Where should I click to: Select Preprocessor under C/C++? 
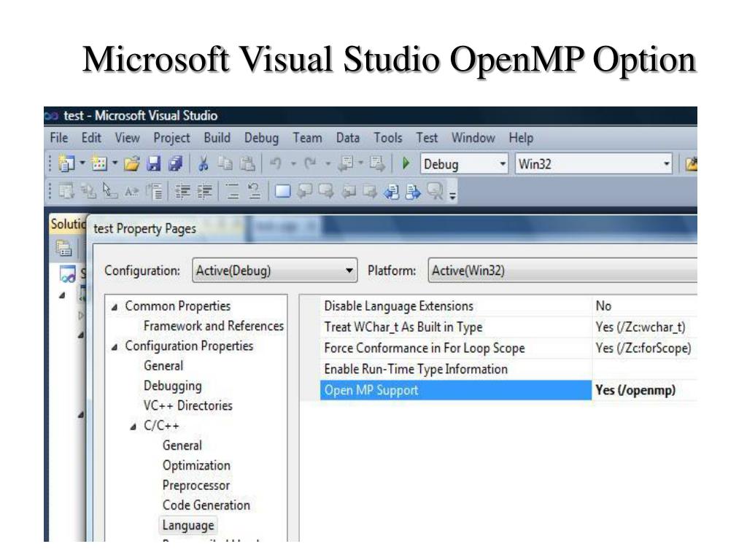coord(196,485)
